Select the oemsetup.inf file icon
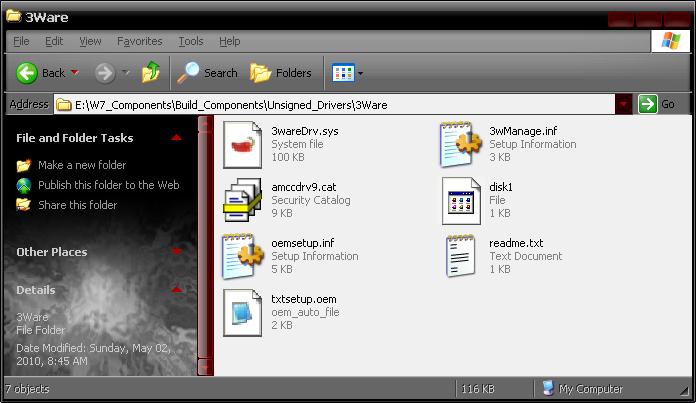The image size is (696, 403). [x=242, y=256]
